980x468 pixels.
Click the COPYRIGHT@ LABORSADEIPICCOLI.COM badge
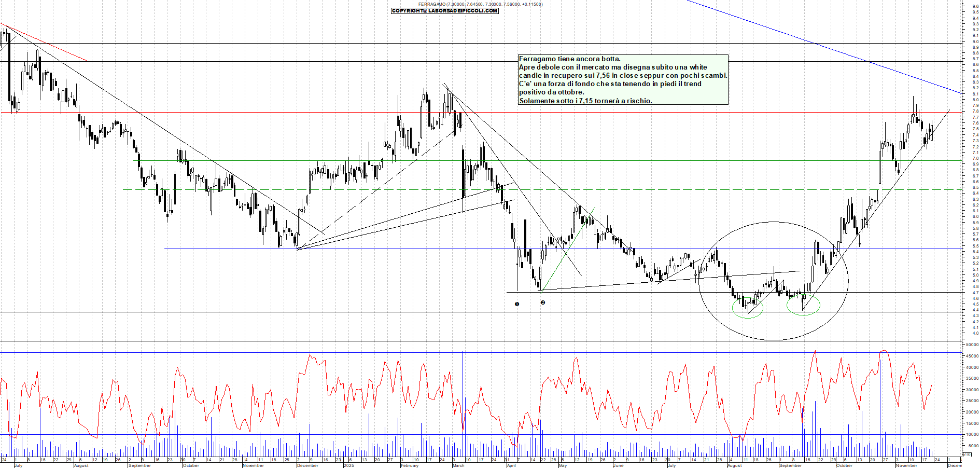pyautogui.click(x=443, y=10)
